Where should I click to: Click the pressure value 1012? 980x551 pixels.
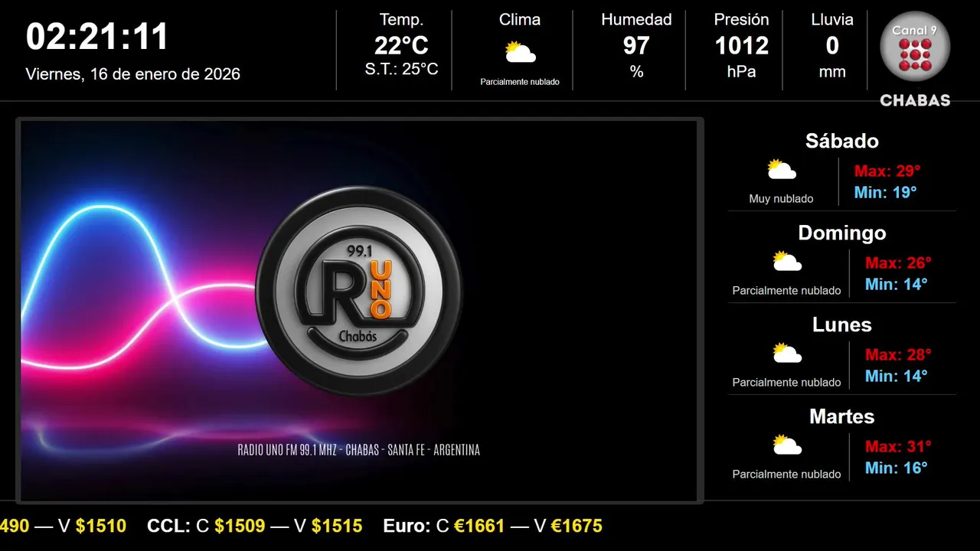(x=741, y=46)
